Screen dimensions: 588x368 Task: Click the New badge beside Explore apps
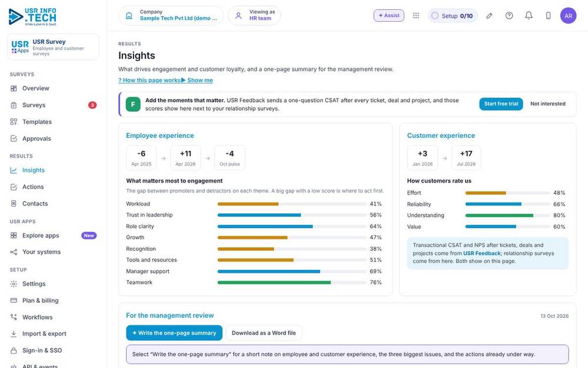pos(89,236)
